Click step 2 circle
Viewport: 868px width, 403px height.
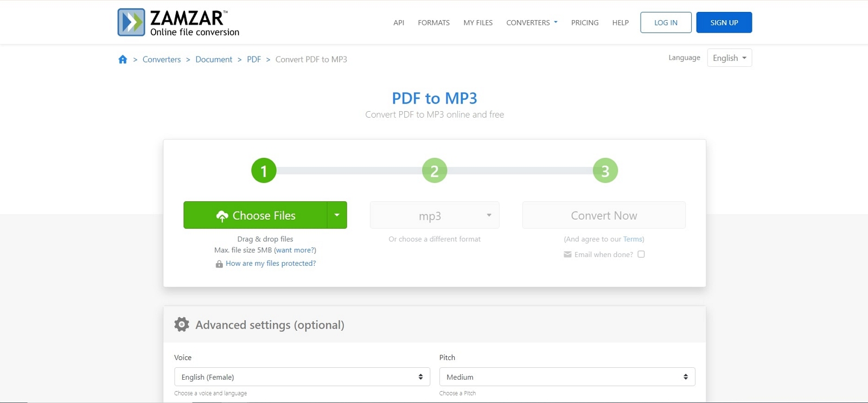click(x=435, y=170)
